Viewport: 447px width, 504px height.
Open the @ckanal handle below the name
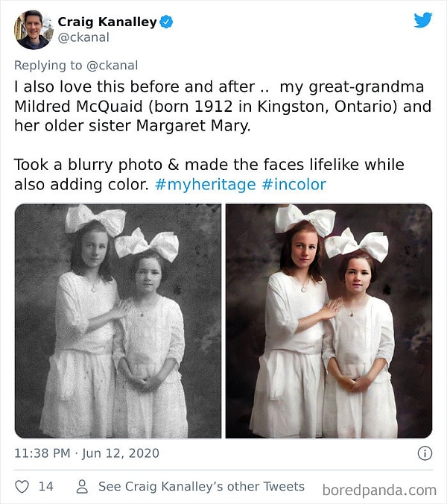[x=83, y=37]
